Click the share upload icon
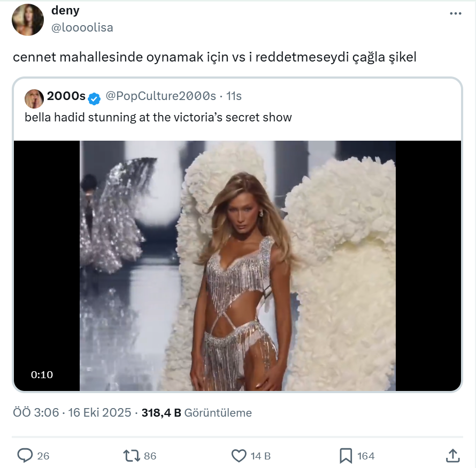The height and width of the screenshot is (468, 476). click(452, 456)
